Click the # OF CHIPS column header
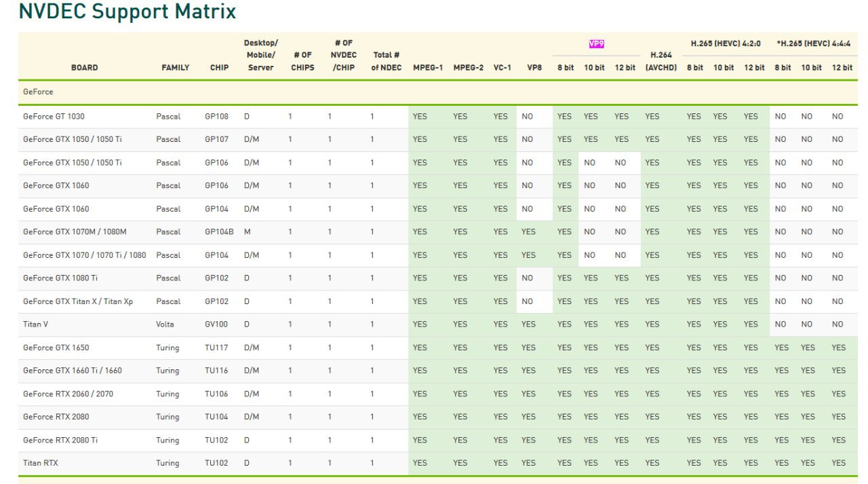Image resolution: width=868 pixels, height=484 pixels. (302, 61)
